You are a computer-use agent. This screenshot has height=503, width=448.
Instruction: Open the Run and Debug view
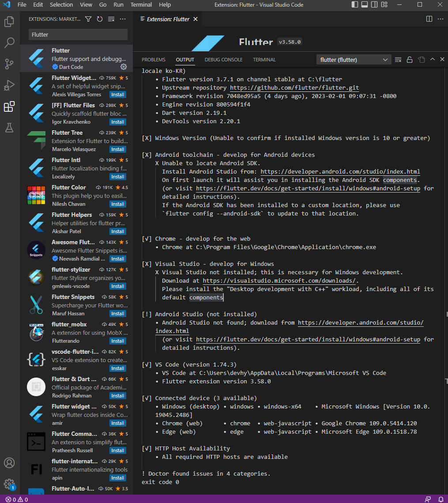pos(9,85)
